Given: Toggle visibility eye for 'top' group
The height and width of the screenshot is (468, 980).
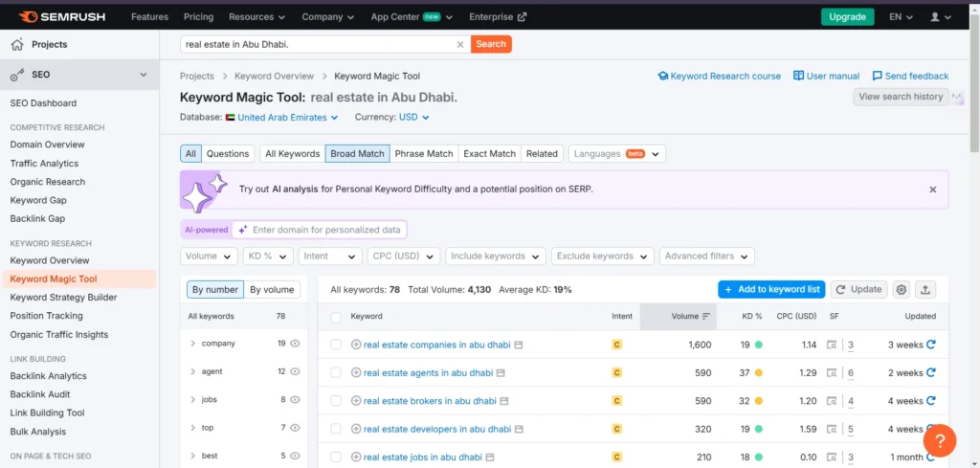Looking at the screenshot, I should click(x=295, y=428).
